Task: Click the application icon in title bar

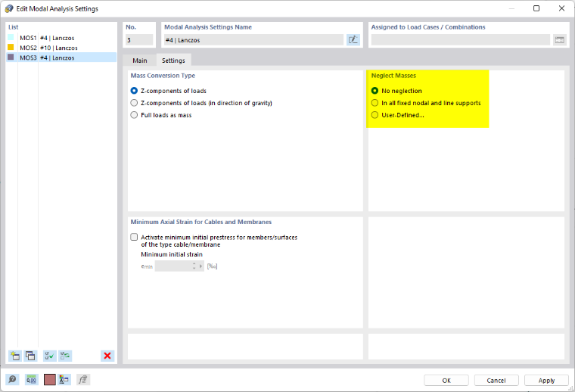Action: click(x=9, y=8)
